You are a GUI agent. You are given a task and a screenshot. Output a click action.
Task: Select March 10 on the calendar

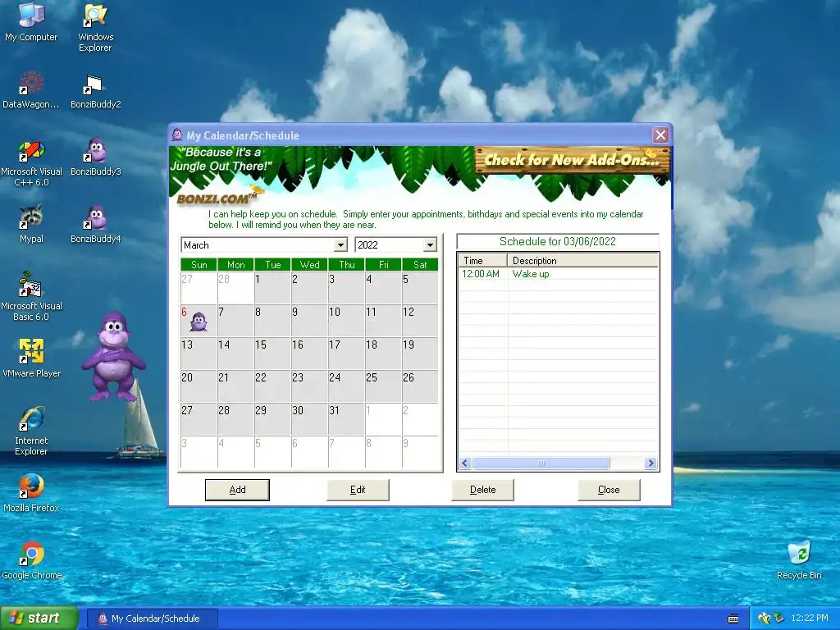point(347,321)
